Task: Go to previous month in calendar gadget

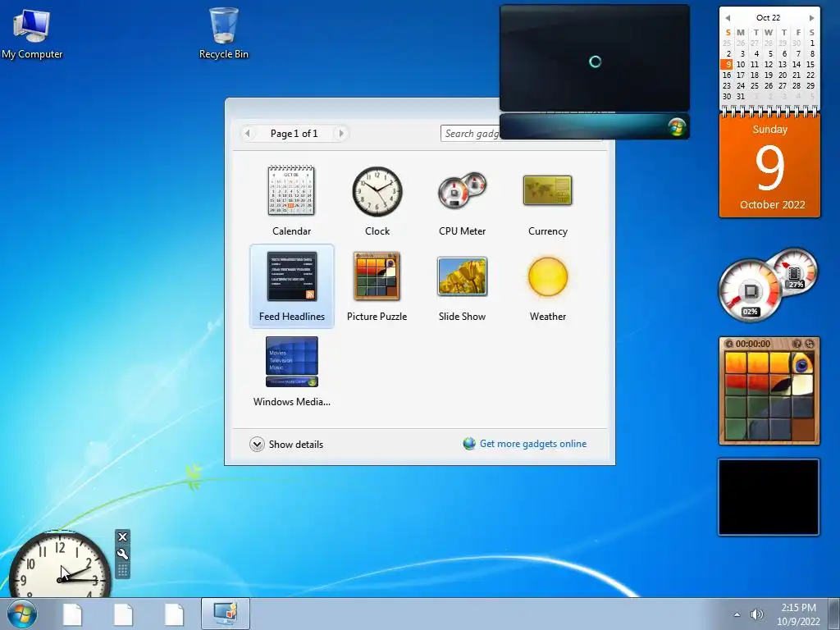Action: (728, 18)
